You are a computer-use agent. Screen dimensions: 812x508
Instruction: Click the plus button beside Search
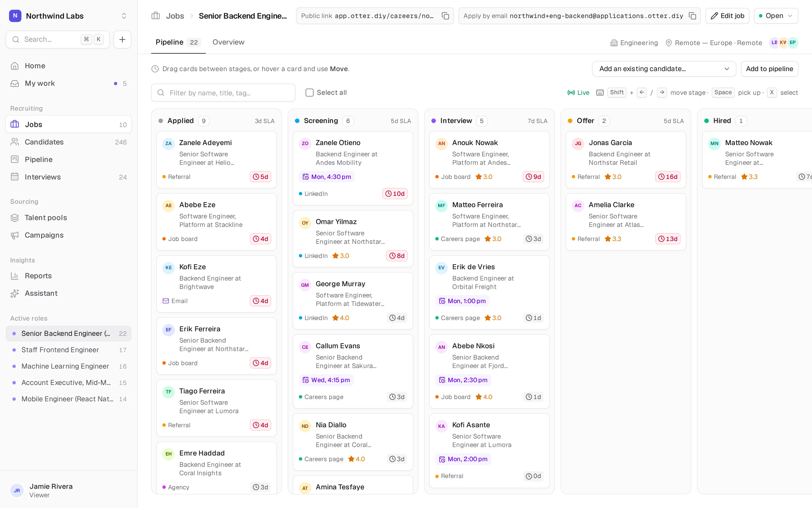pyautogui.click(x=122, y=39)
